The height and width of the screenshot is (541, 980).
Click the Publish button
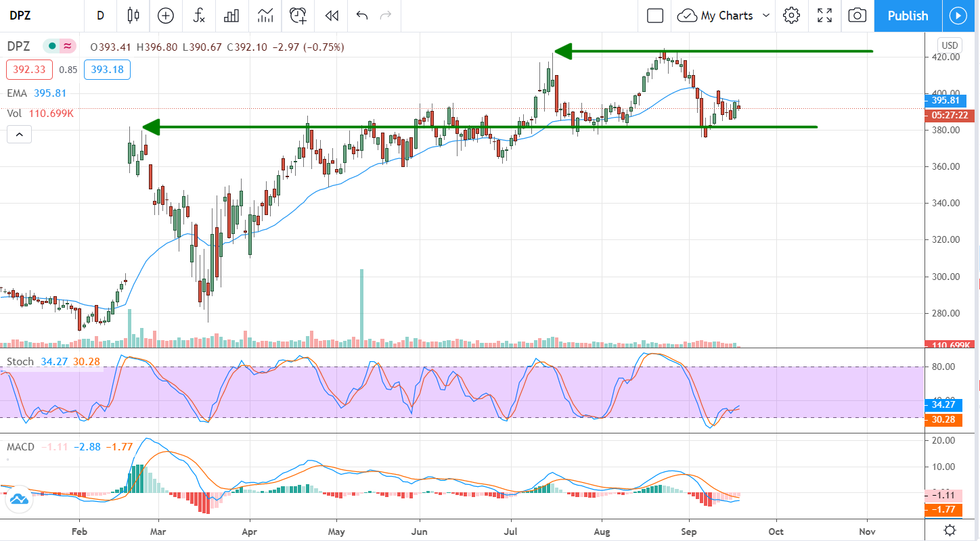click(908, 16)
